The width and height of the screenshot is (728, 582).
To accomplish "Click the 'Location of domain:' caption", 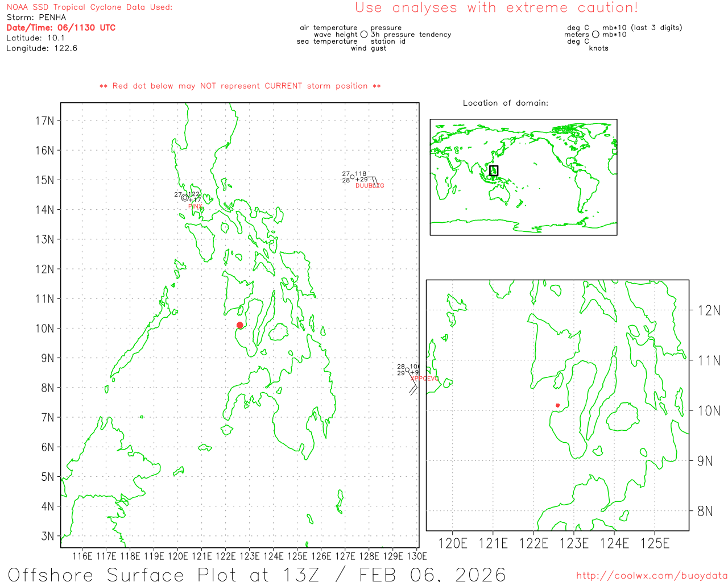I will (x=506, y=103).
